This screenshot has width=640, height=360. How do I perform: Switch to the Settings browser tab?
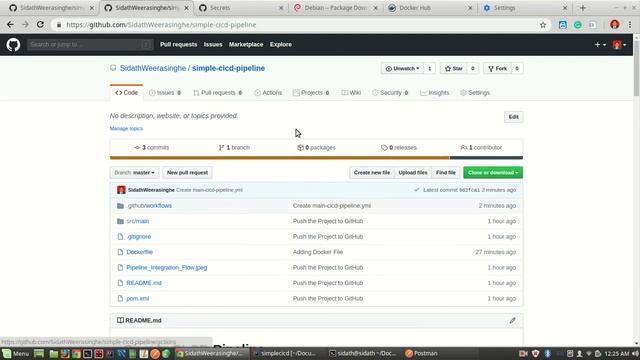coord(525,8)
